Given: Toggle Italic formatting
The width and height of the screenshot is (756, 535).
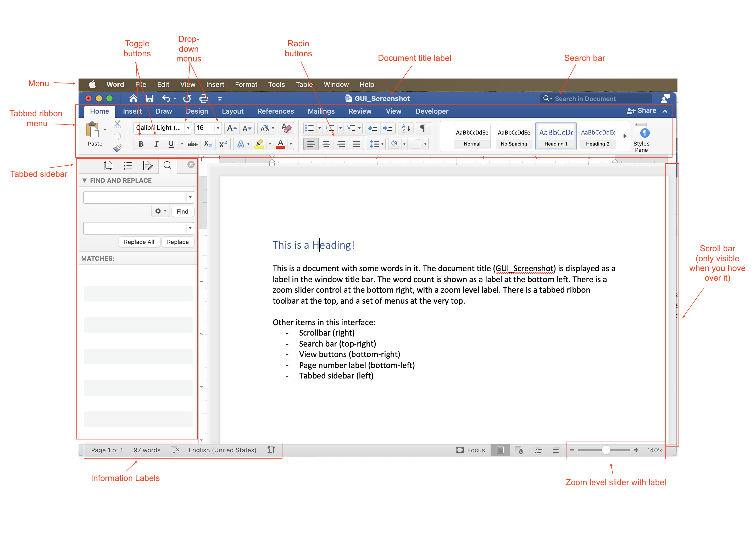Looking at the screenshot, I should (156, 144).
